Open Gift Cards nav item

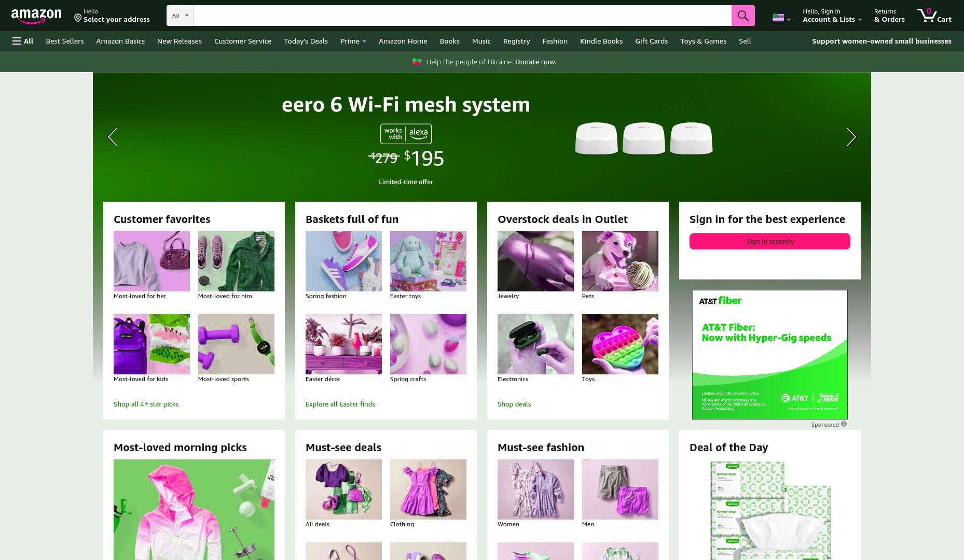click(x=652, y=41)
